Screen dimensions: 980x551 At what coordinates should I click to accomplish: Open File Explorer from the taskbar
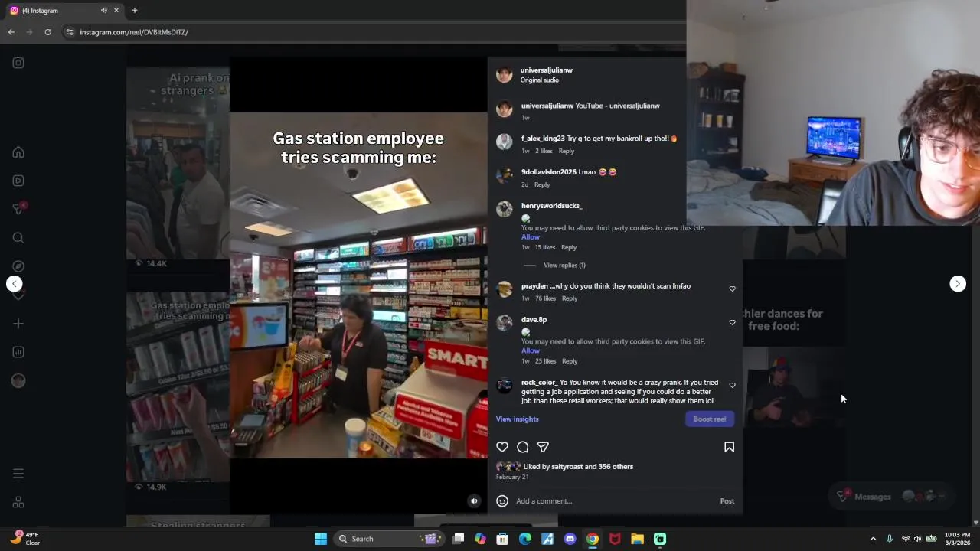click(637, 539)
